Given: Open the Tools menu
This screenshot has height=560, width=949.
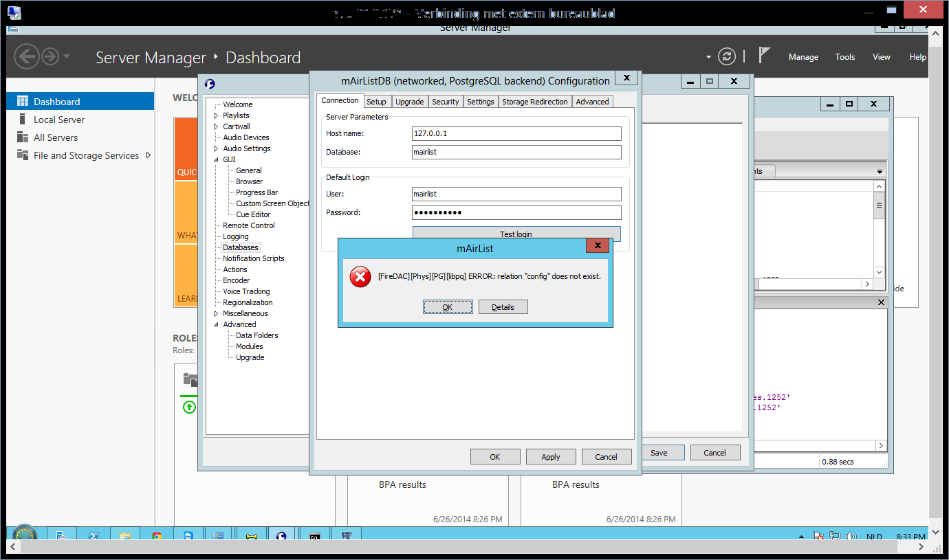Looking at the screenshot, I should pos(845,57).
